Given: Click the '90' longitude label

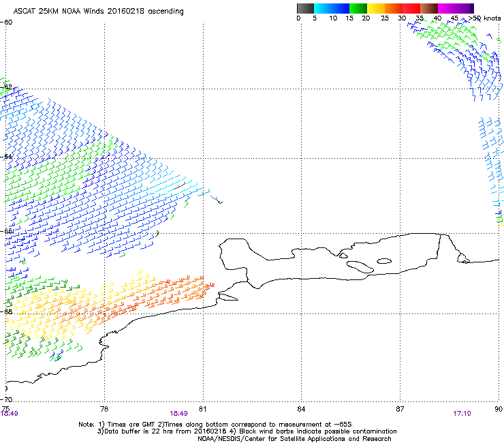Looking at the screenshot, I should point(499,409).
